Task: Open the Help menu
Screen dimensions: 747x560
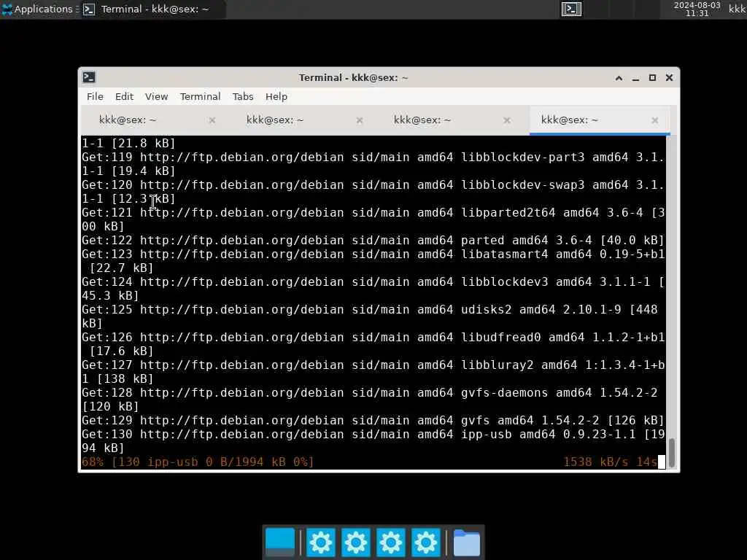Action: pos(276,97)
